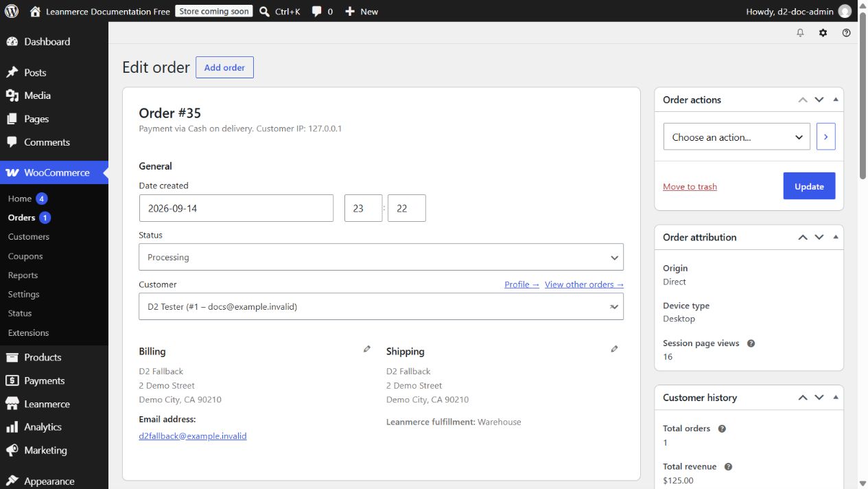Click the Appearance brush icon
868x489 pixels.
pyautogui.click(x=12, y=481)
